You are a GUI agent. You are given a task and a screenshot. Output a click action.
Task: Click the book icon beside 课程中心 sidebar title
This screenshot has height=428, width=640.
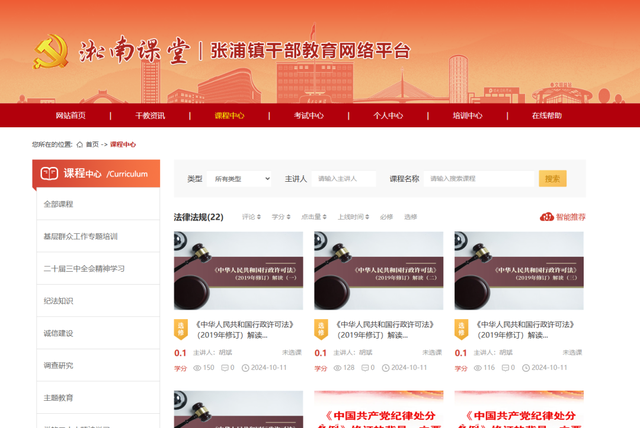pyautogui.click(x=49, y=174)
